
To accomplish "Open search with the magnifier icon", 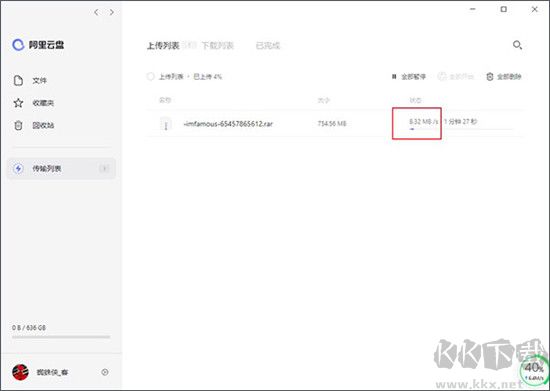I will coord(517,45).
